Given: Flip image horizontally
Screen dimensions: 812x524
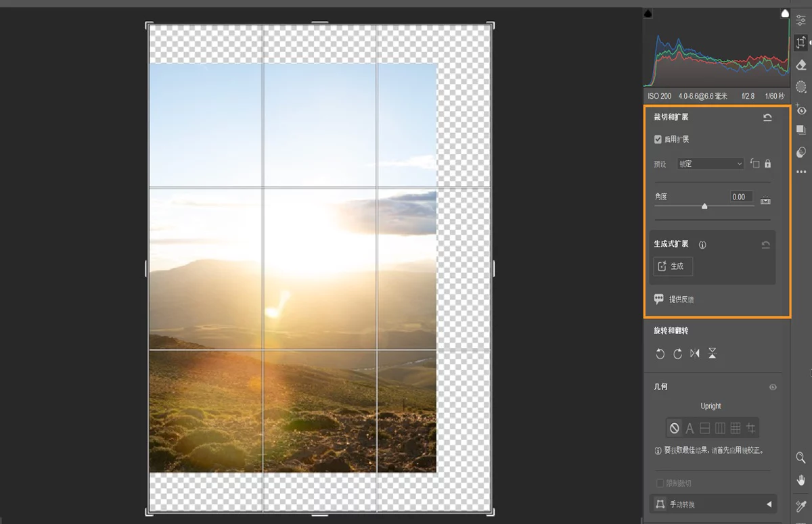Looking at the screenshot, I should point(695,354).
